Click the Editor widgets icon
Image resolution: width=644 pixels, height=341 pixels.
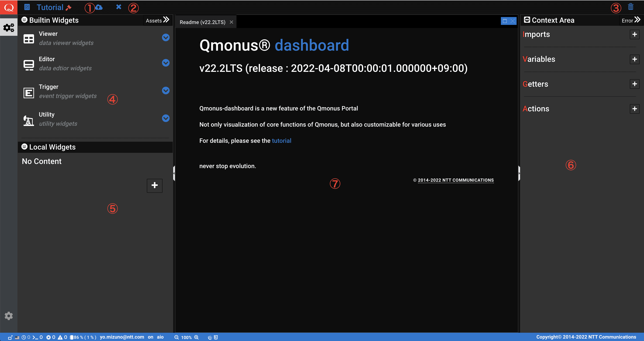pyautogui.click(x=29, y=65)
